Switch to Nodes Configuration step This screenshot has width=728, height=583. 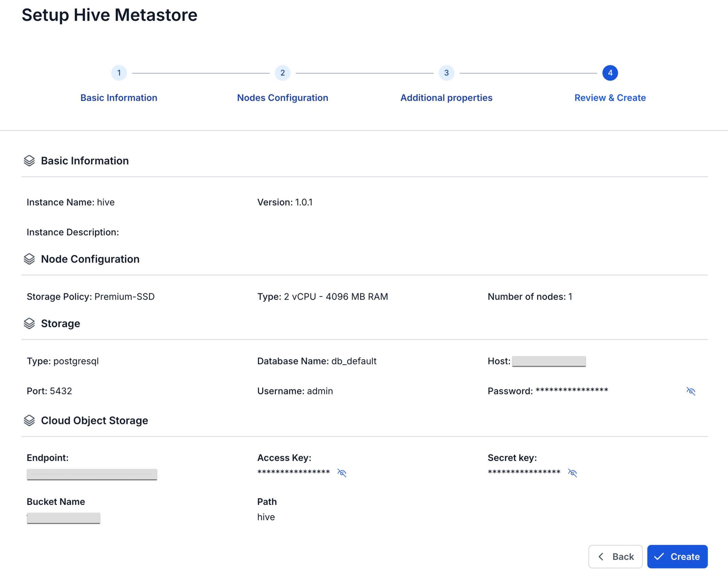[x=283, y=98]
